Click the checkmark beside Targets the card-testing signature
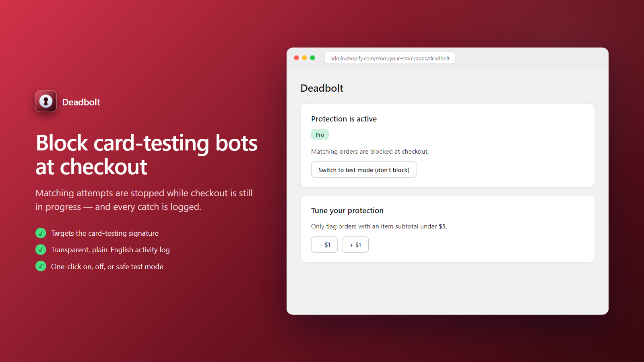The width and height of the screenshot is (644, 362). click(41, 233)
